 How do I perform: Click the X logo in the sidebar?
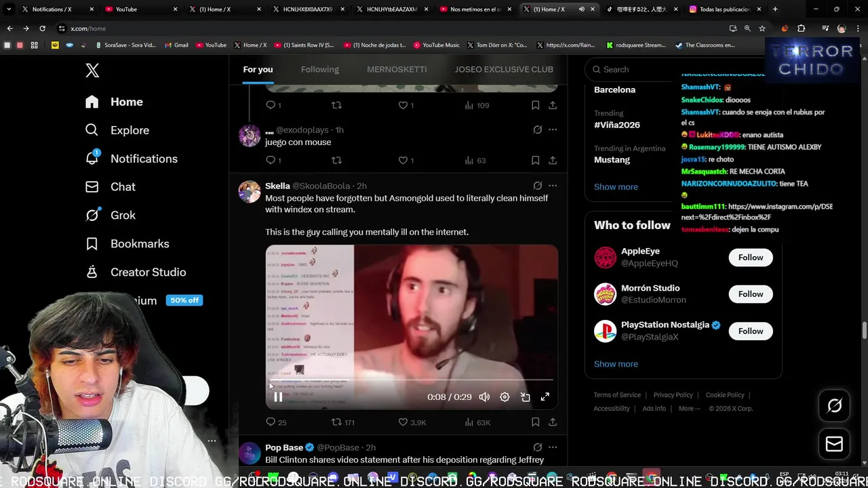coord(92,70)
